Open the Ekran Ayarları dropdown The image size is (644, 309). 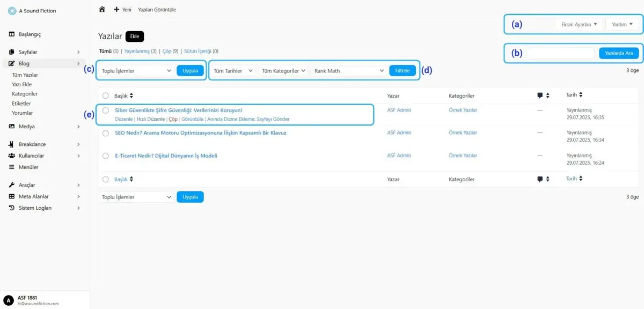(579, 24)
